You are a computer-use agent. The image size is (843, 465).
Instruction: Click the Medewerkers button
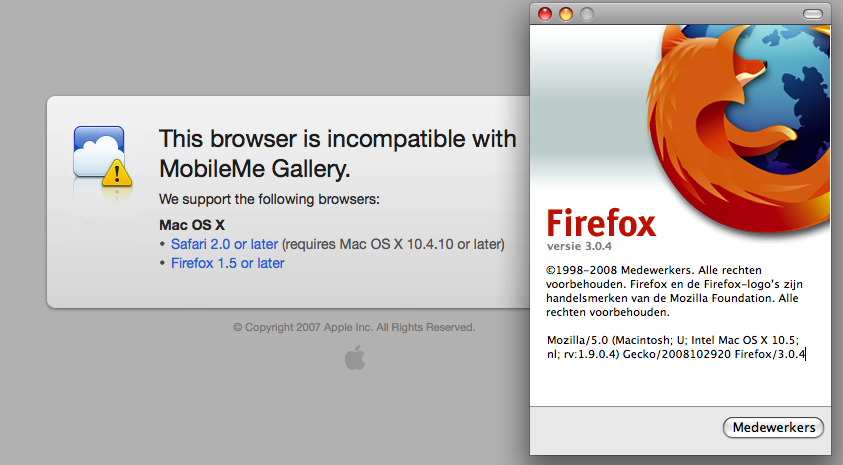pyautogui.click(x=773, y=427)
